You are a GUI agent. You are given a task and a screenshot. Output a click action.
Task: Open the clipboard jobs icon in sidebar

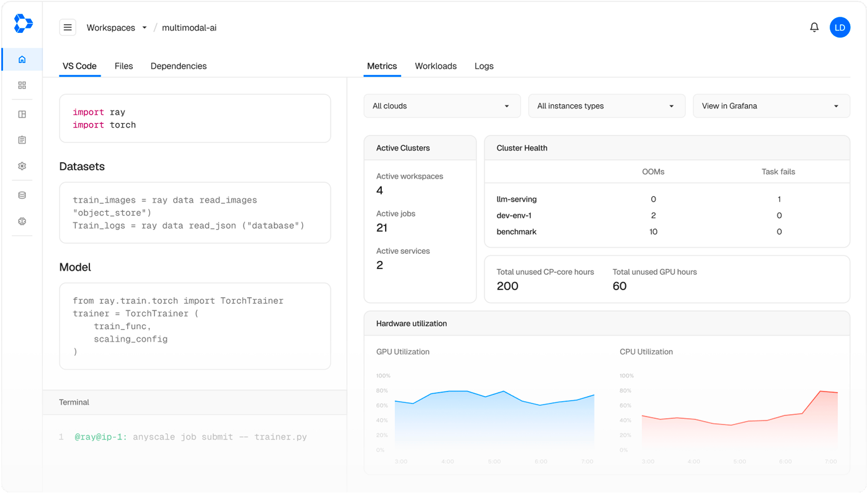tap(22, 140)
